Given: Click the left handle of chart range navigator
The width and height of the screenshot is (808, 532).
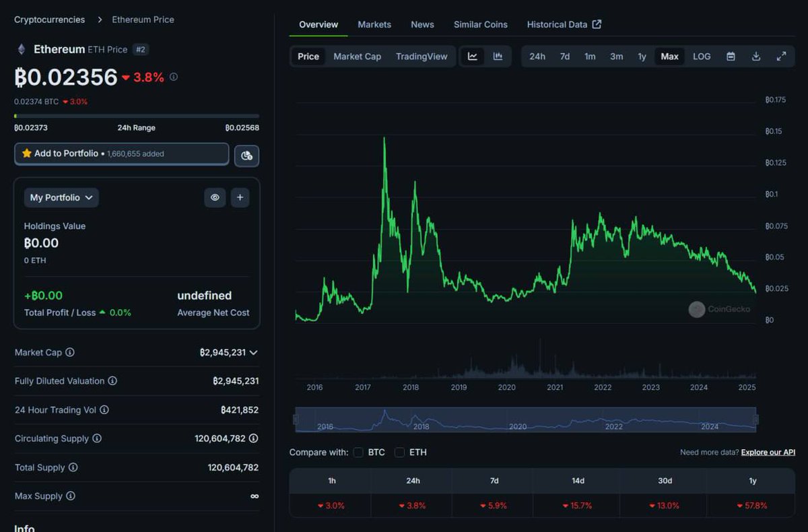Looking at the screenshot, I should tap(296, 420).
